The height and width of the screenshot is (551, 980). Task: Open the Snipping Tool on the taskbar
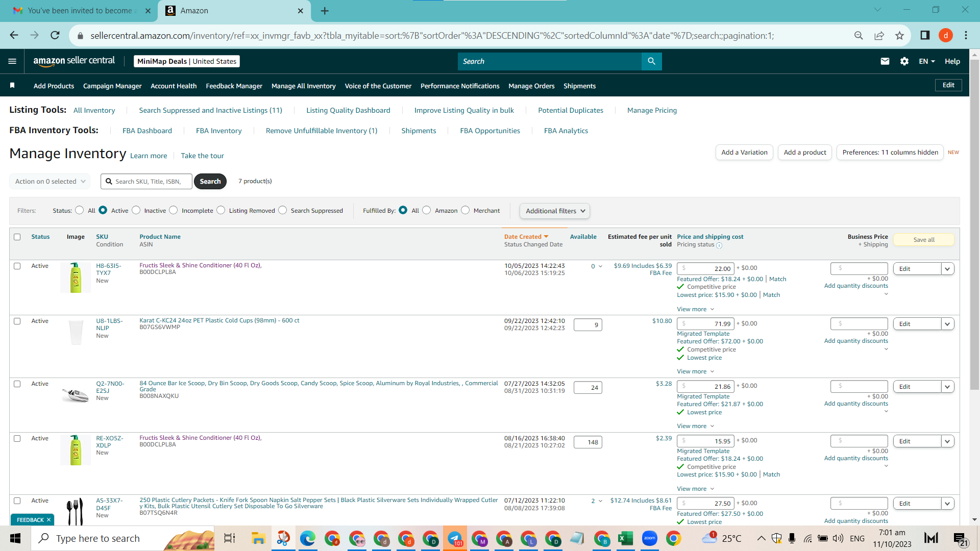(283, 538)
